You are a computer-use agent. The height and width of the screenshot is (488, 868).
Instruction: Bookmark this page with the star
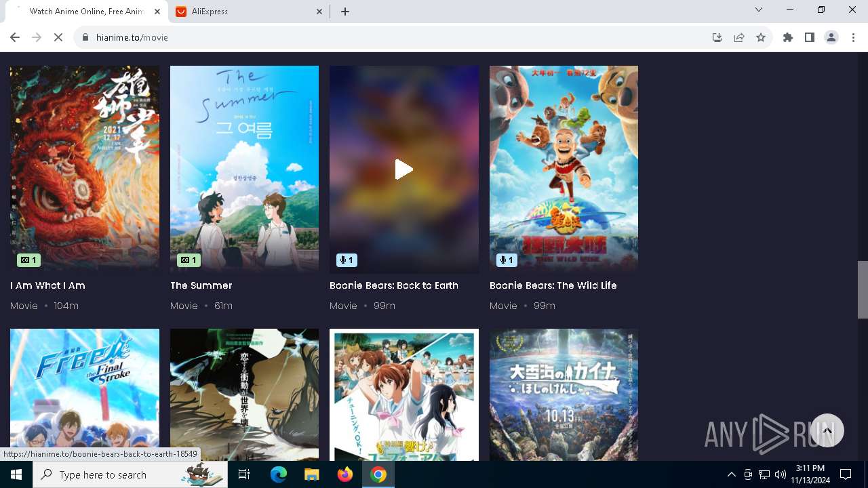point(761,37)
